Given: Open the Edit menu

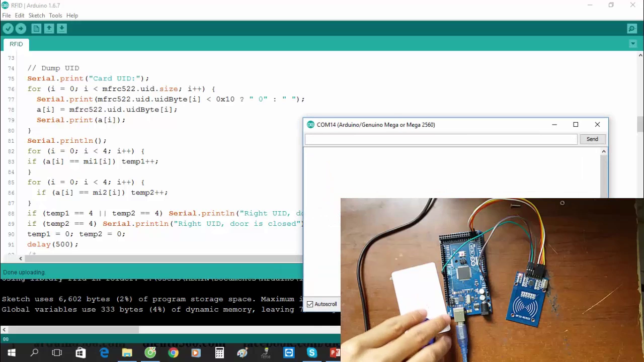Looking at the screenshot, I should click(x=20, y=16).
